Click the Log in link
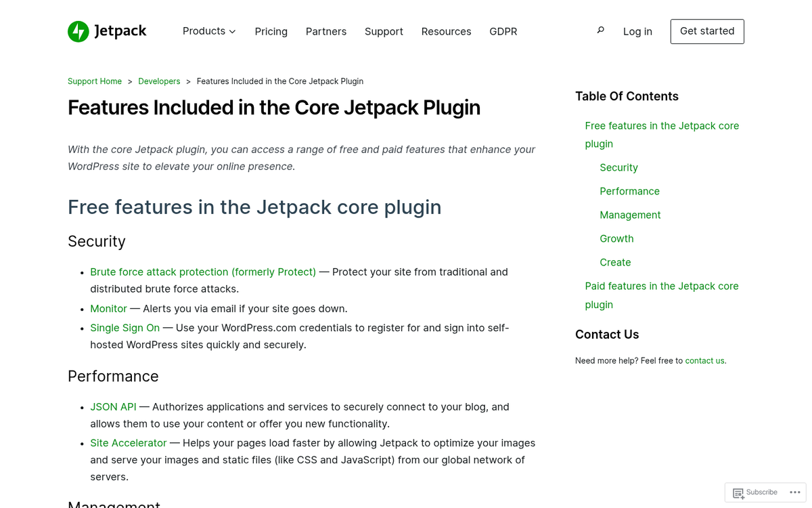812x508 pixels. pyautogui.click(x=637, y=31)
